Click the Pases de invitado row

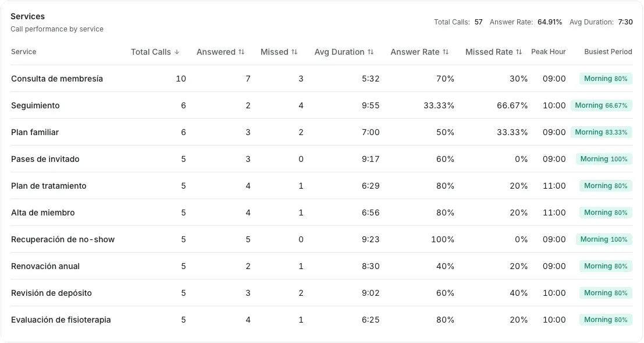(322, 159)
